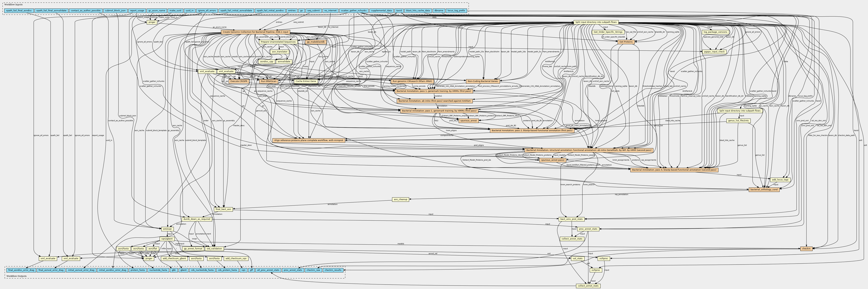Image resolution: width=868 pixels, height=289 pixels.
Task: Select the xpath_fail_final_asndisc workflow input
Action: (19, 11)
